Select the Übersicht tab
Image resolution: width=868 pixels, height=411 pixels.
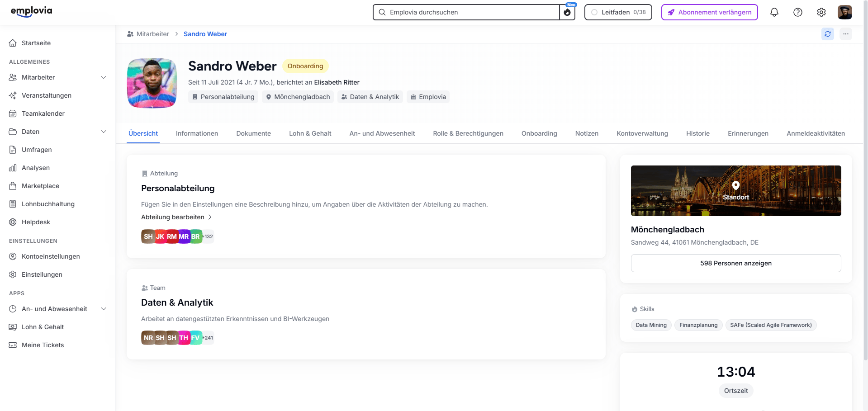pos(143,133)
